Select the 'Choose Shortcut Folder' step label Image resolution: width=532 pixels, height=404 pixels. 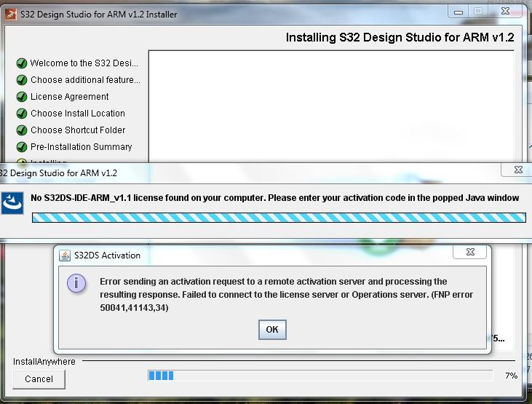pyautogui.click(x=78, y=130)
